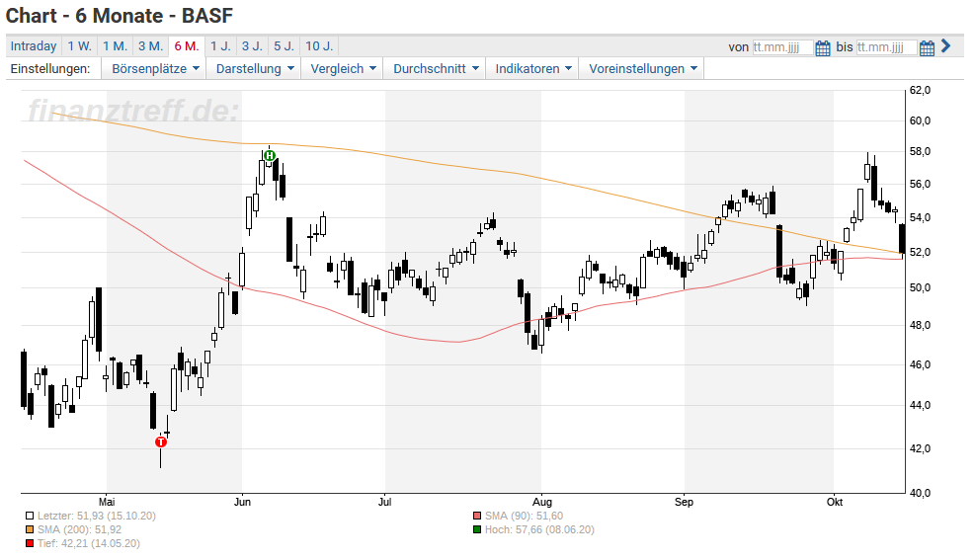
Task: Click the pink SMA (90) legend swatch
Action: click(477, 516)
